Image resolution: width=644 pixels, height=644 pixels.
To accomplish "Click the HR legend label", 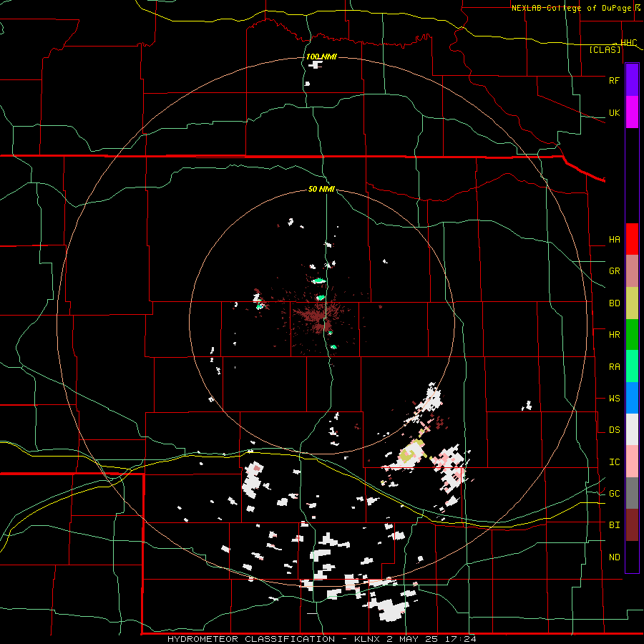I will [x=614, y=335].
